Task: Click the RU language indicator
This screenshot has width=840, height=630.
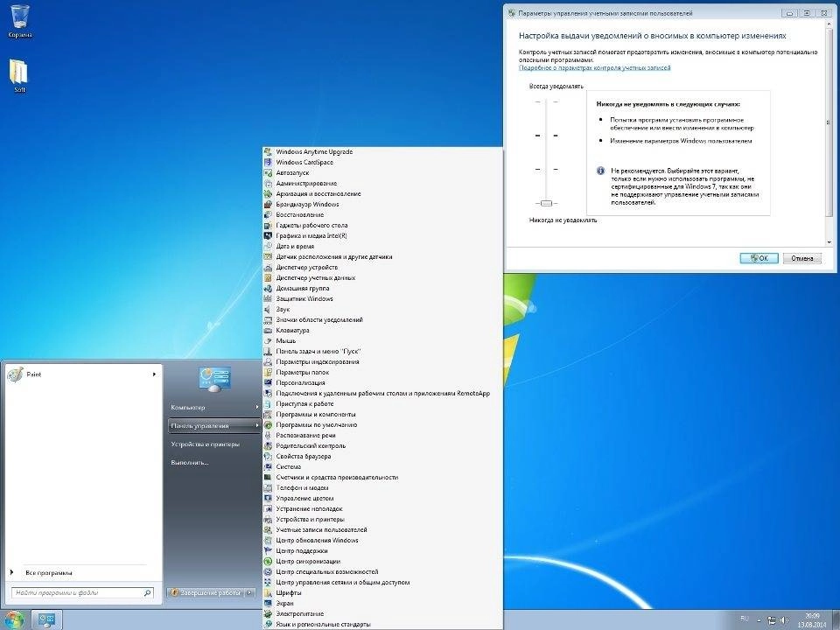Action: point(745,619)
